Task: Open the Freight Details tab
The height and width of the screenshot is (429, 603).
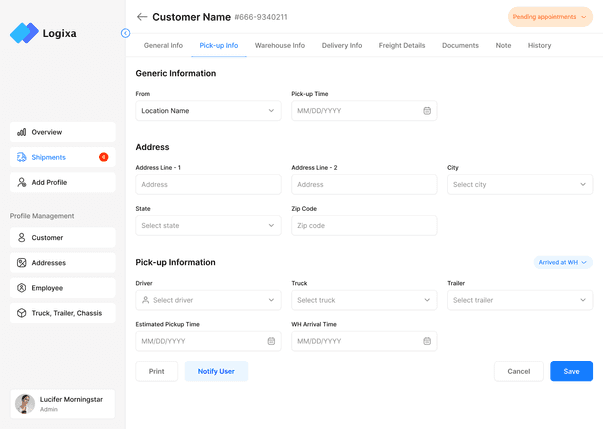Action: coord(401,45)
